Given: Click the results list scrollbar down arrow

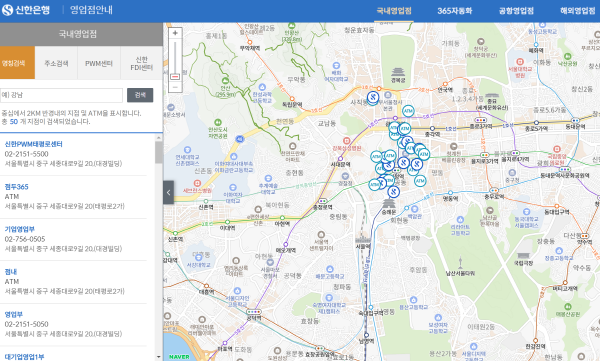Looking at the screenshot, I should [x=158, y=357].
